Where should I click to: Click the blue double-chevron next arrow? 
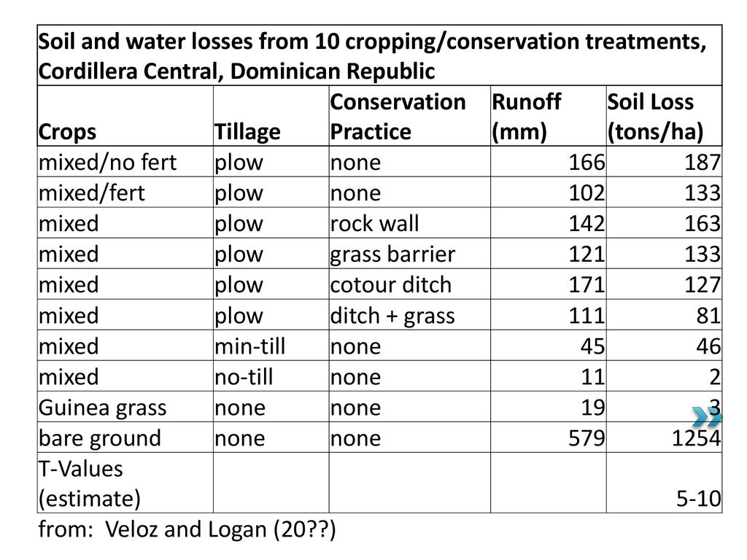tap(706, 417)
